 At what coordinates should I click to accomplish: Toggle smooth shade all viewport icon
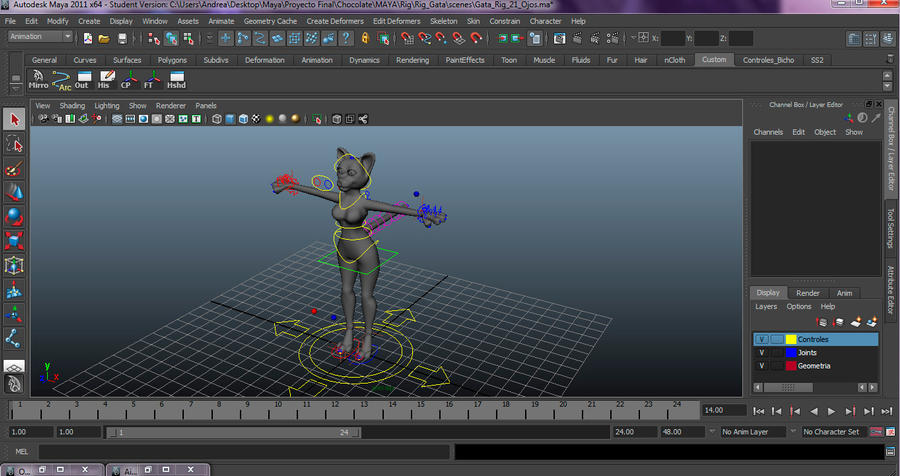pyautogui.click(x=230, y=119)
